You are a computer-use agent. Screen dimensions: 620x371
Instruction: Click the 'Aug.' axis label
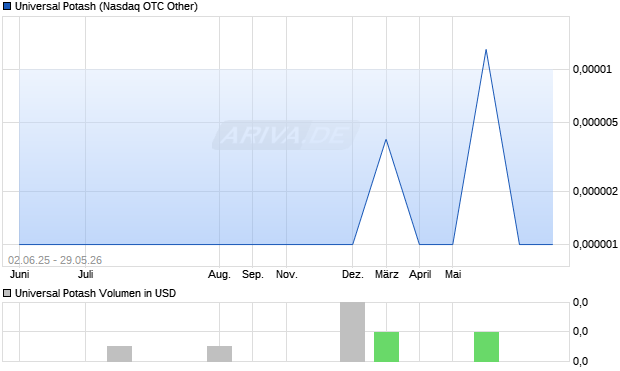(x=219, y=274)
